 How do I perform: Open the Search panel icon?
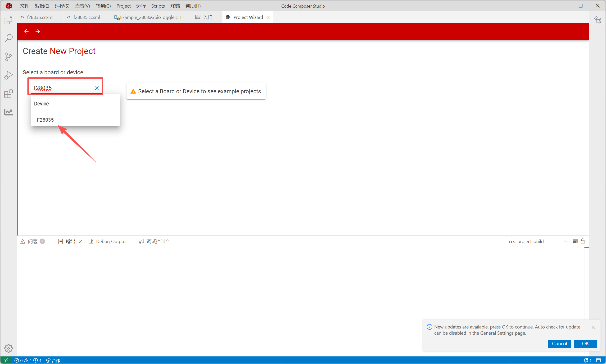pyautogui.click(x=8, y=38)
